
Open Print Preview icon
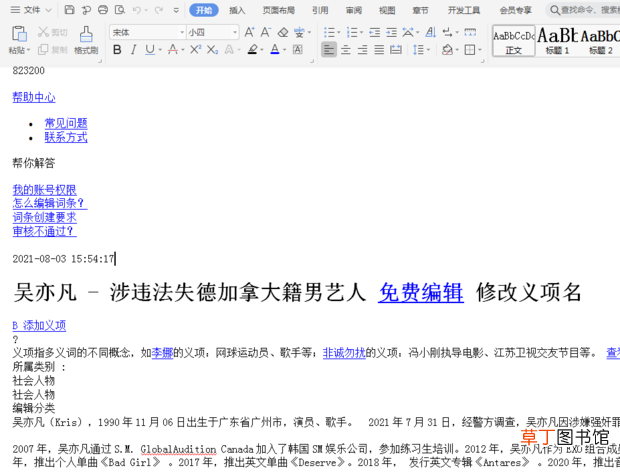pyautogui.click(x=120, y=10)
